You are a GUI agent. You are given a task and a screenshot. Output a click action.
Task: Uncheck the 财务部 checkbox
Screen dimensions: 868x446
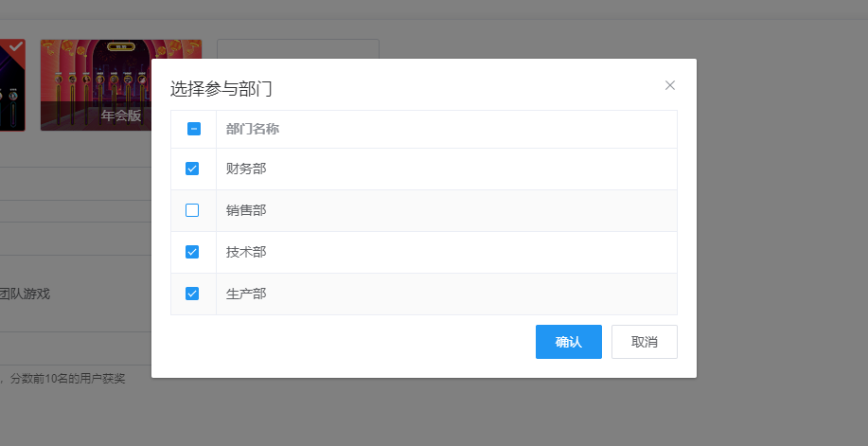coord(192,169)
